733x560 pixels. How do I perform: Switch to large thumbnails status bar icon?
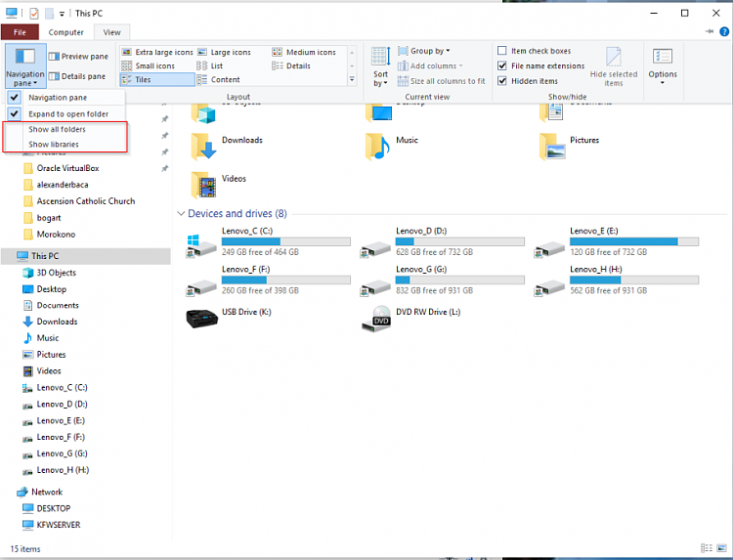722,548
